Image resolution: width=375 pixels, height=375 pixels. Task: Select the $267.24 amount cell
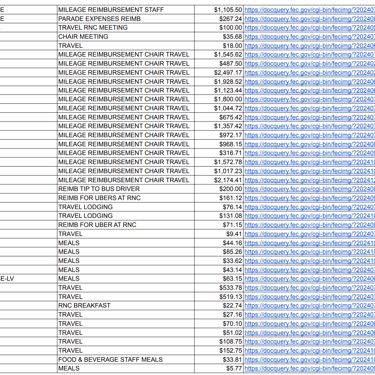(x=219, y=19)
